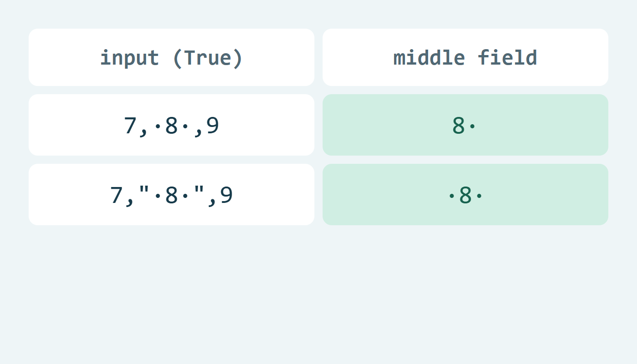
Task: Click digit 8 in the unquoted input row
Action: [172, 126]
